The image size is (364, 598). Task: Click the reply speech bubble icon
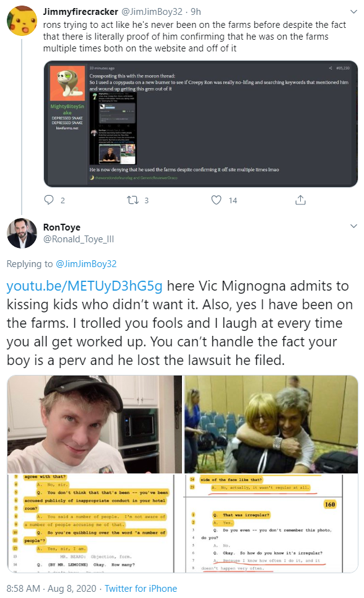tap(49, 200)
